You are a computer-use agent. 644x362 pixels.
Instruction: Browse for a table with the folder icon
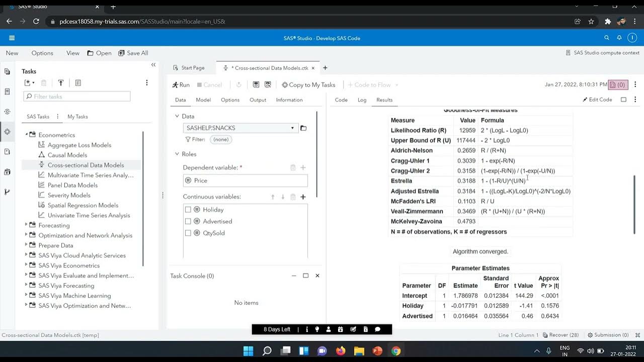click(303, 128)
